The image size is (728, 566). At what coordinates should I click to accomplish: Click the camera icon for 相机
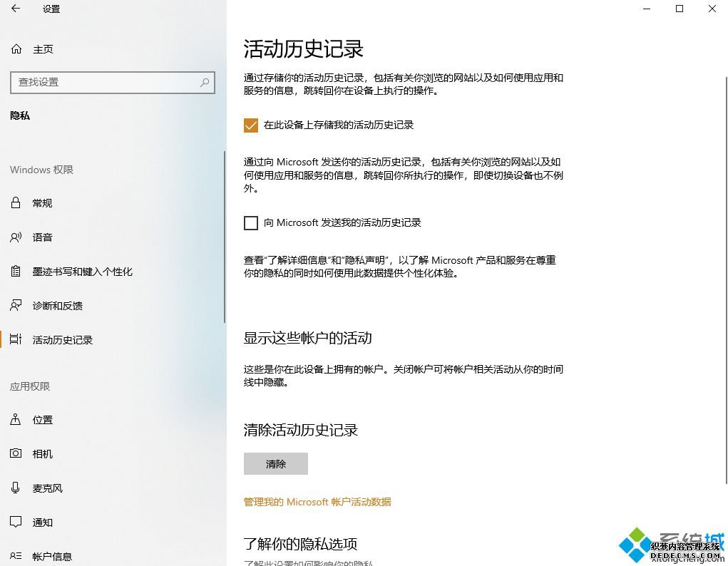[x=16, y=453]
